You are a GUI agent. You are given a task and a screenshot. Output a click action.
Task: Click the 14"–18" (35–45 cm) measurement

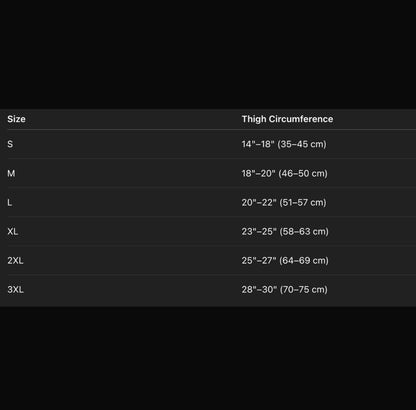pyautogui.click(x=284, y=144)
